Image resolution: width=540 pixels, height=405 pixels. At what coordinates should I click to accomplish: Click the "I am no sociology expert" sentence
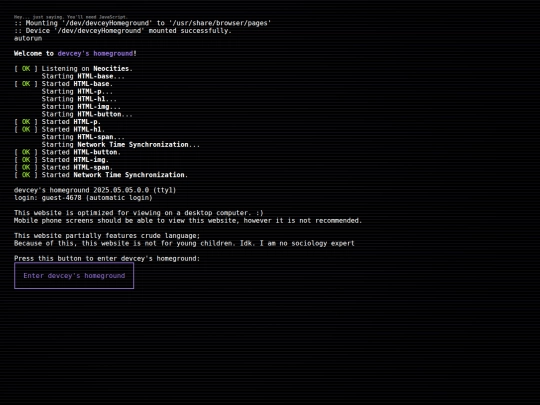coord(307,243)
